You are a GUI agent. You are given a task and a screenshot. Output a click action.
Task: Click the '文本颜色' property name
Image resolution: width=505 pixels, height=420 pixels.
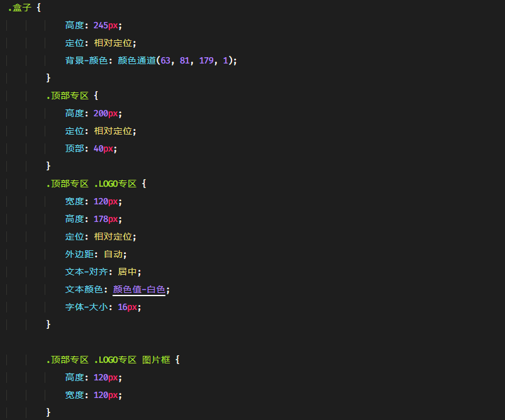84,289
